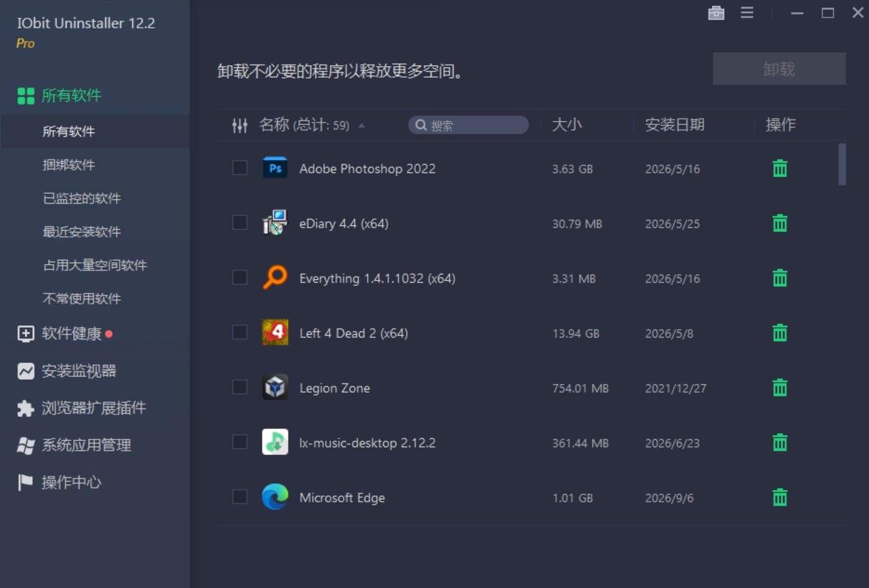View 不常使用软件 category
The height and width of the screenshot is (588, 869).
(x=82, y=299)
